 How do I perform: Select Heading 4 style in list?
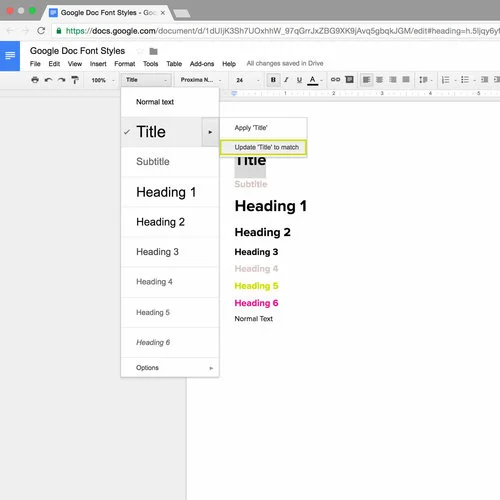click(x=170, y=282)
